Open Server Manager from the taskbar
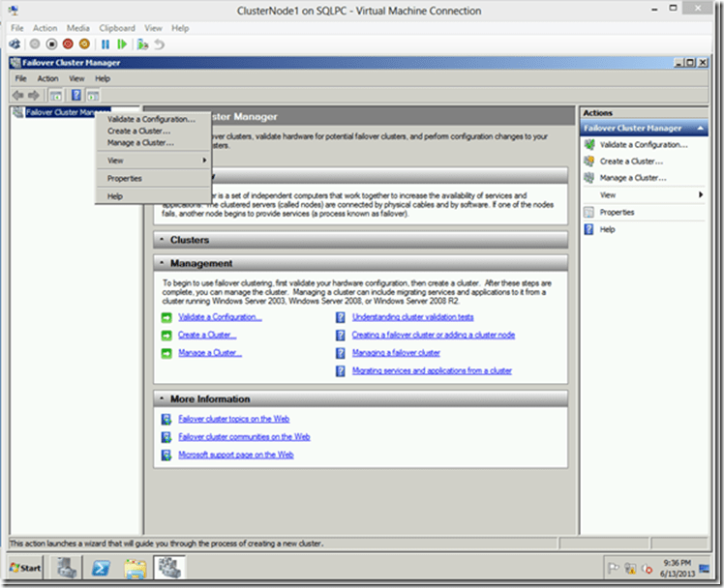This screenshot has width=724, height=588. (68, 567)
